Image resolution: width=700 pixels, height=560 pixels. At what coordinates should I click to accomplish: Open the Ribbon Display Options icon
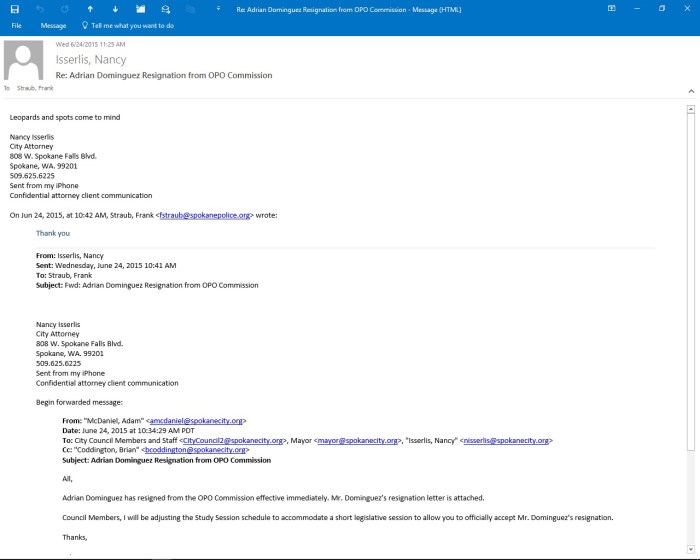coord(611,8)
